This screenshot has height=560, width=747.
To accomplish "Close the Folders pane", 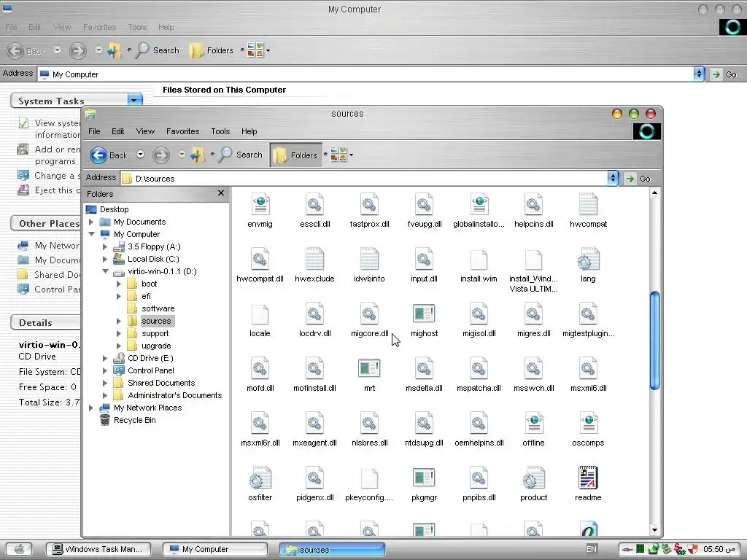I will point(220,192).
